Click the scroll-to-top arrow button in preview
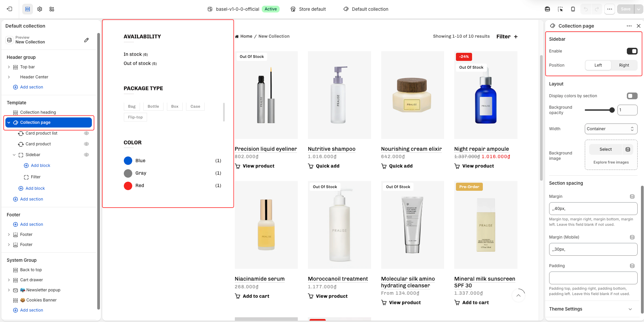This screenshot has height=322, width=644. 518,295
